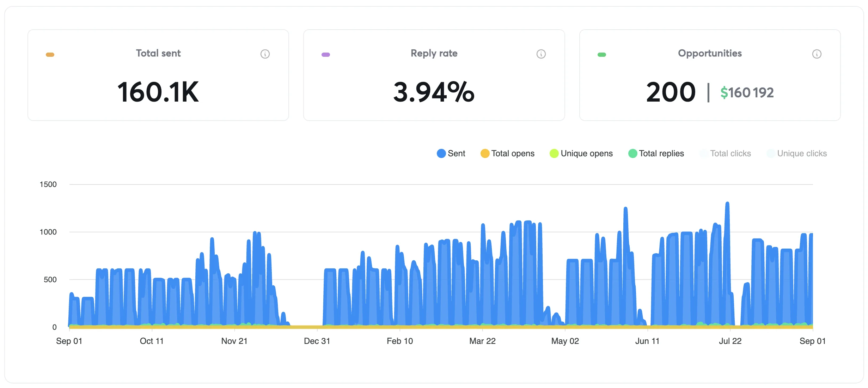Click the 500 y-axis label

tap(50, 280)
